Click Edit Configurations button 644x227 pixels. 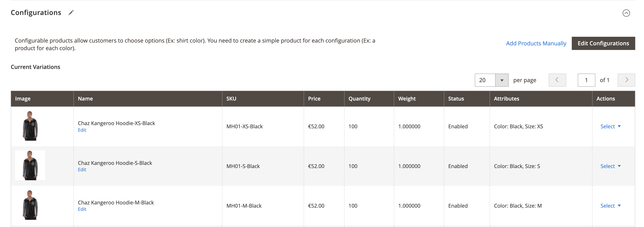603,44
